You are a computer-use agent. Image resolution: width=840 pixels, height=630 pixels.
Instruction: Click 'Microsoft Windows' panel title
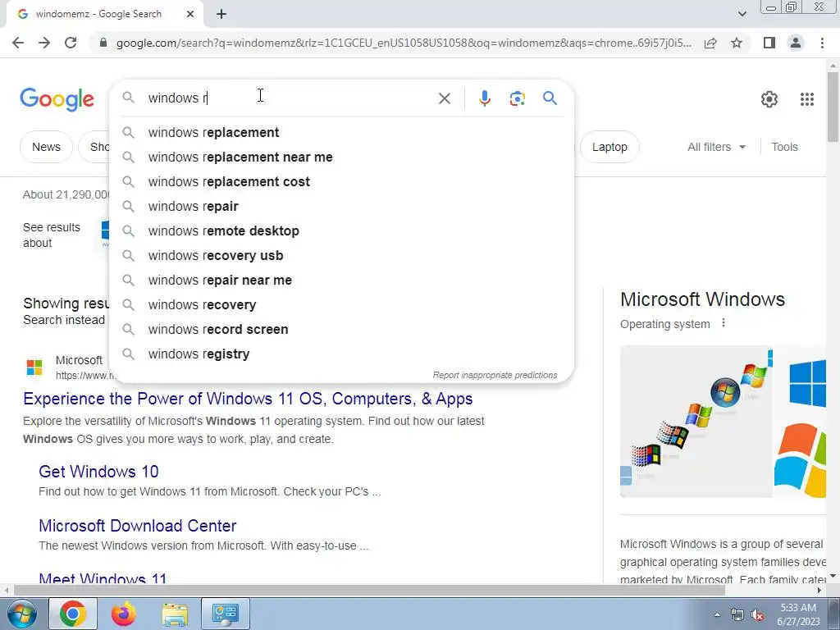tap(702, 299)
